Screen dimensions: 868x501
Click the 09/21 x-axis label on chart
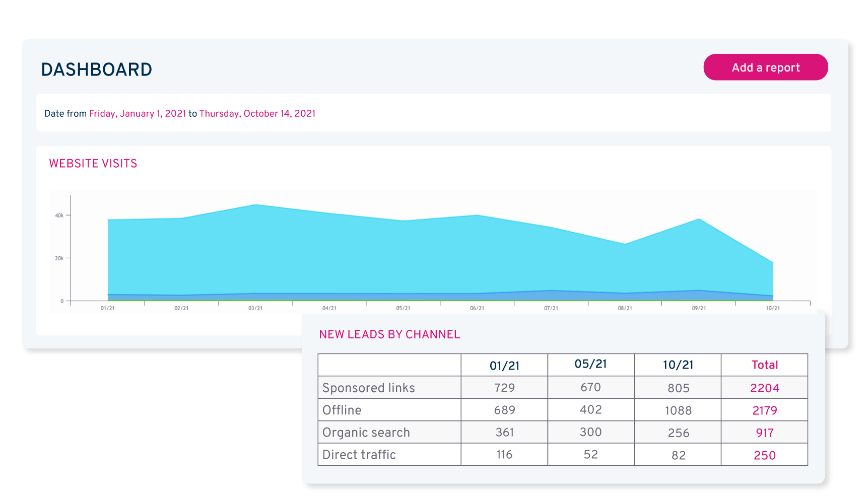(x=699, y=308)
